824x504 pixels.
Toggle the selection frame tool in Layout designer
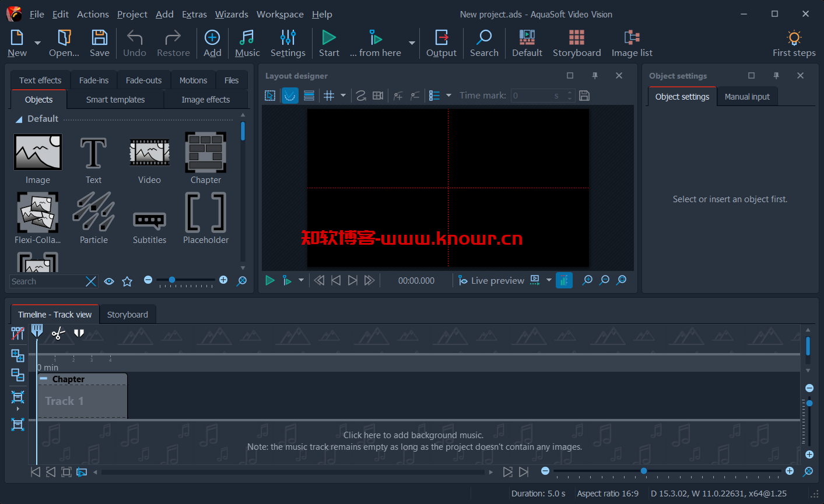click(x=270, y=96)
